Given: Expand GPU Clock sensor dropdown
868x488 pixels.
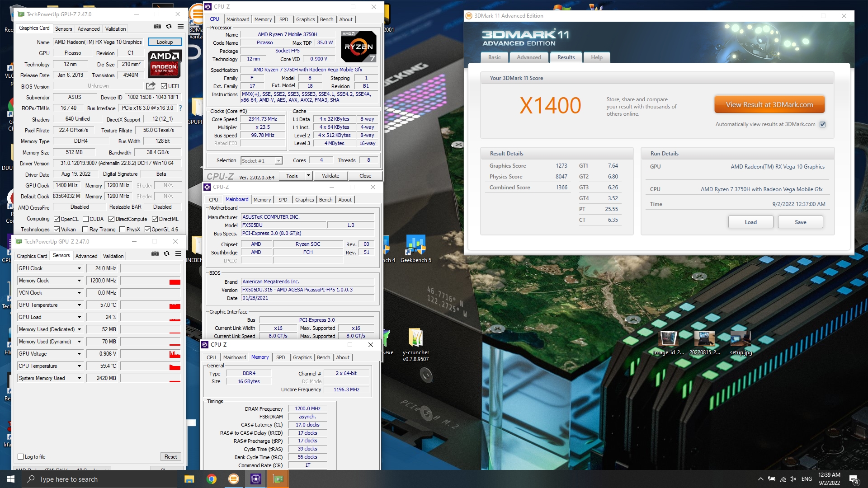Looking at the screenshot, I should click(79, 268).
